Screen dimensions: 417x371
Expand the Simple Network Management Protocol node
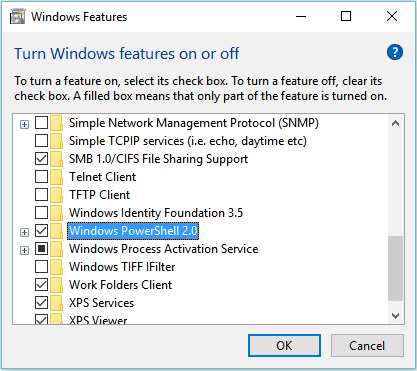(24, 125)
